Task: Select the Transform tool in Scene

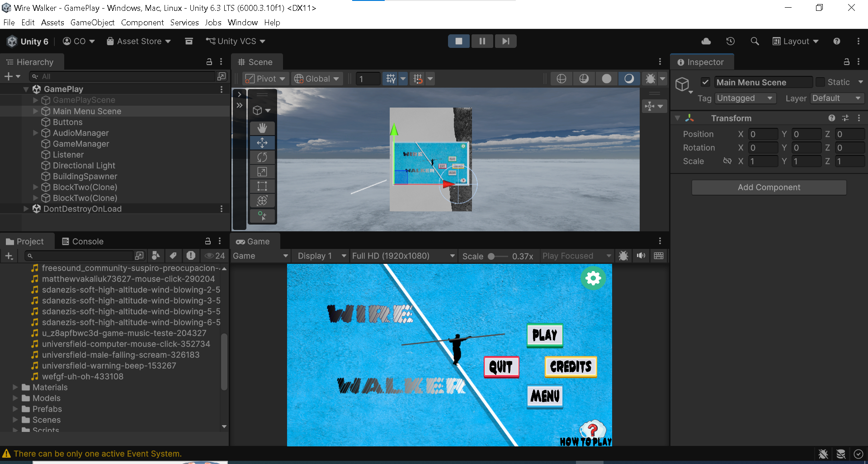Action: pos(262,201)
